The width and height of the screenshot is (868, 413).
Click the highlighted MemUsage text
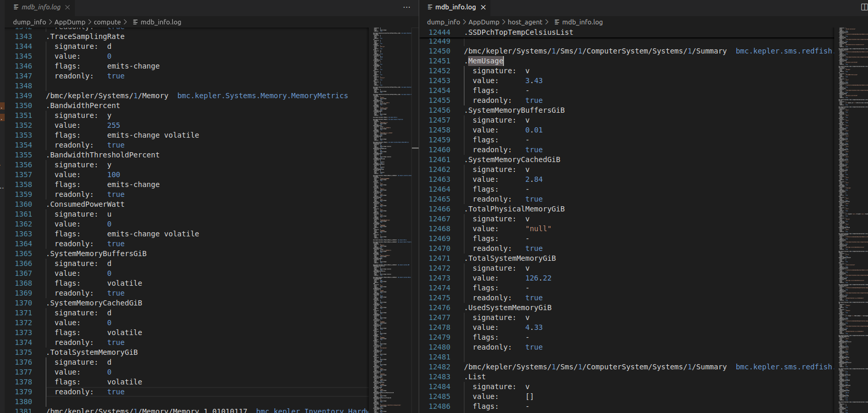[486, 61]
